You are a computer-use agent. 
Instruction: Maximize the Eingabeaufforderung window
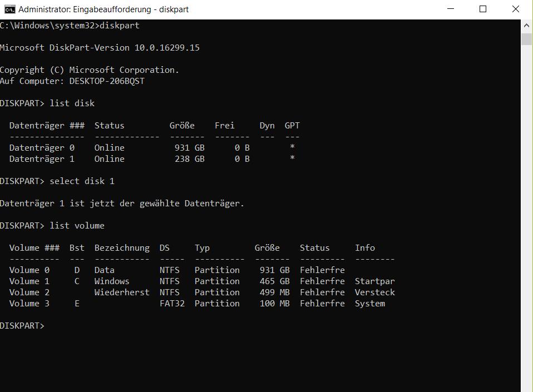483,9
